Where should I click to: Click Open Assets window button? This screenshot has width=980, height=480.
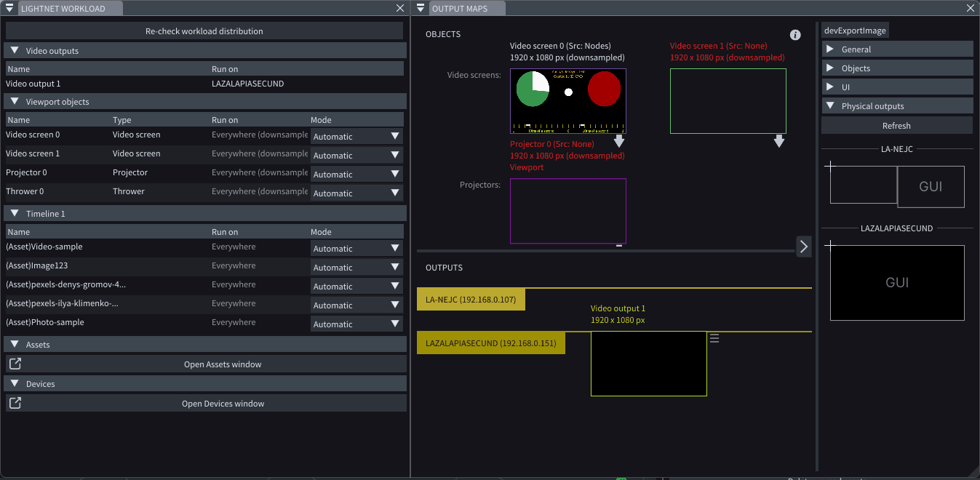point(223,364)
